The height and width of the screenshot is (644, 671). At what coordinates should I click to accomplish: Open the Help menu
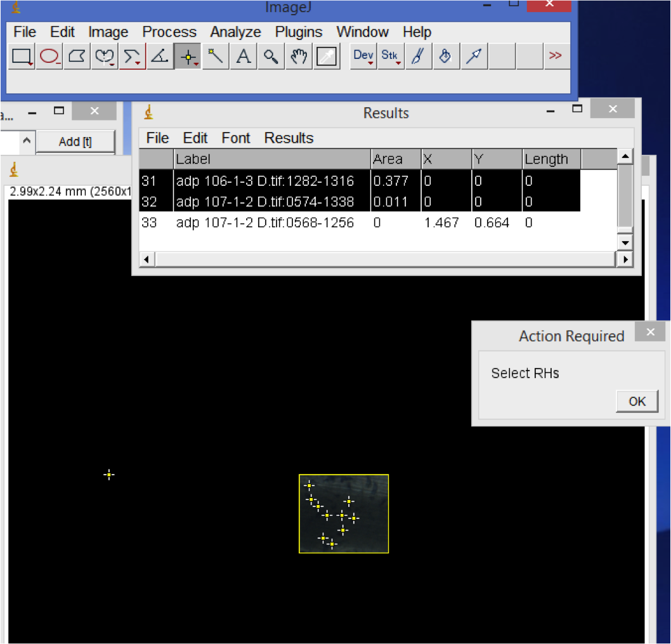(x=417, y=32)
